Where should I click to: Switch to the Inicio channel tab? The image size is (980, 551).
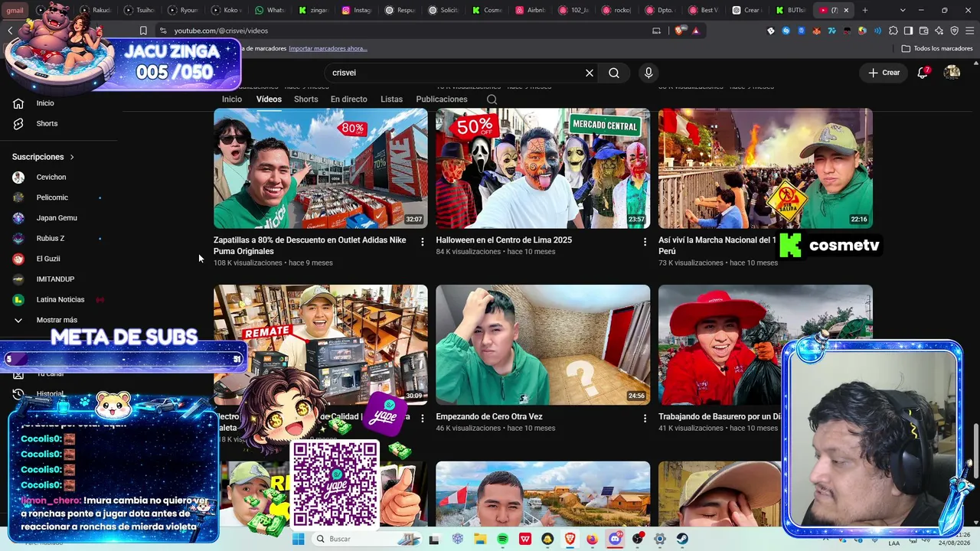pos(232,99)
